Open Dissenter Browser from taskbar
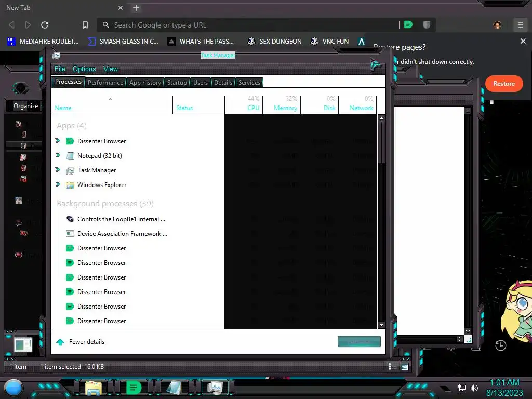Screen dimensions: 532x399 [134, 388]
